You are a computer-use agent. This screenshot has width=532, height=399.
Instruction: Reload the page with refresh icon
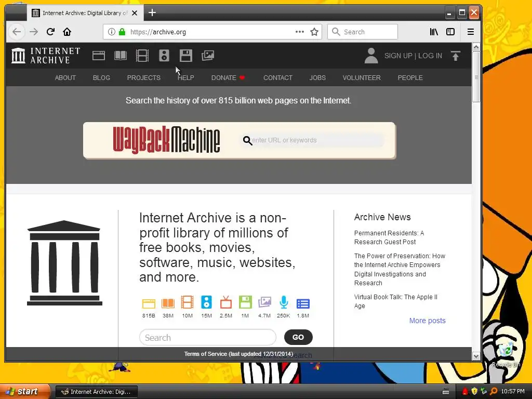(50, 32)
